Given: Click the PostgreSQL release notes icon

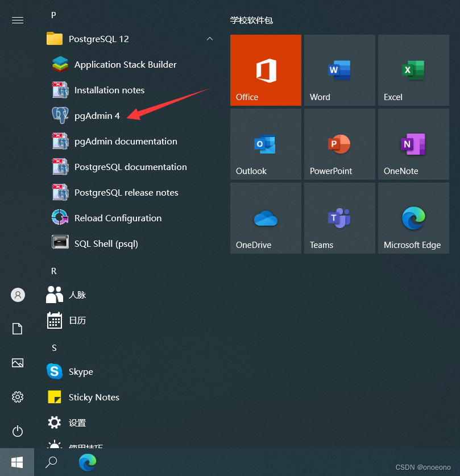Looking at the screenshot, I should [60, 192].
